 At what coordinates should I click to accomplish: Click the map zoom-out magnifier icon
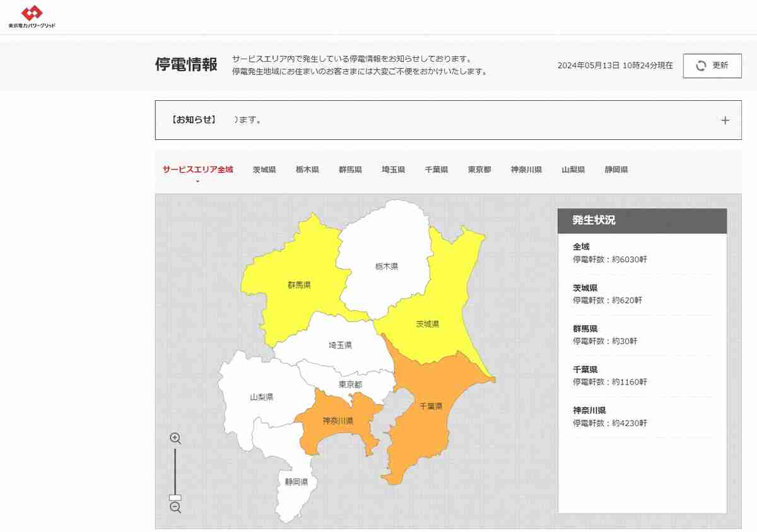(x=175, y=507)
